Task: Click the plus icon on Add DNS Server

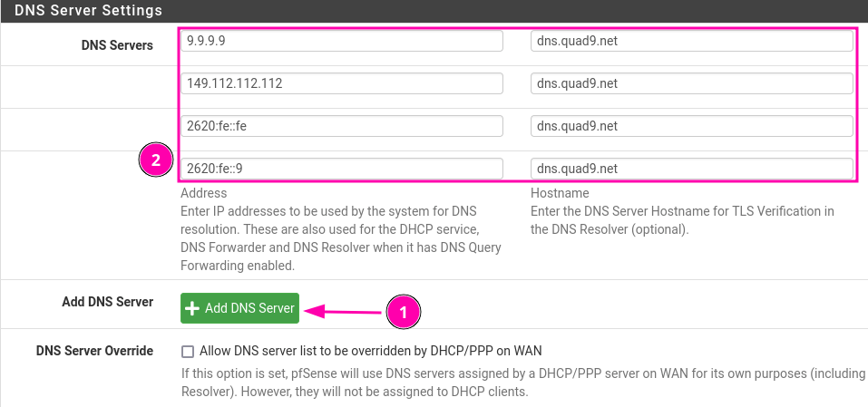Action: point(192,308)
